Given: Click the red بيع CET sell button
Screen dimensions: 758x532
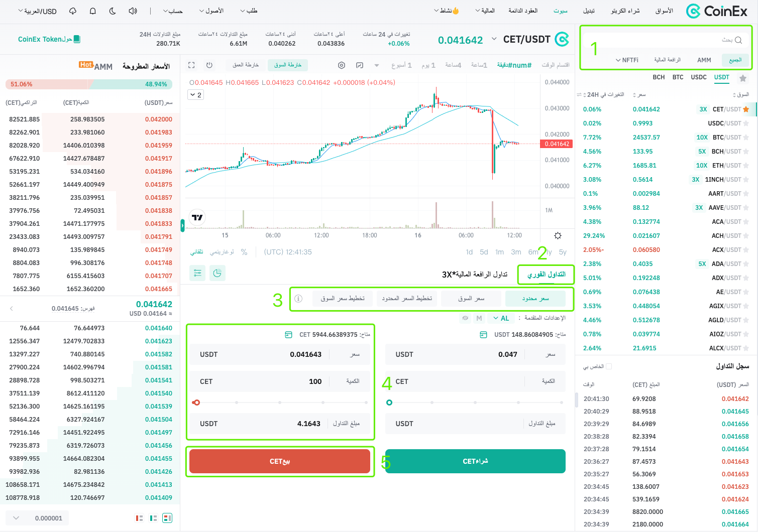Looking at the screenshot, I should (280, 461).
